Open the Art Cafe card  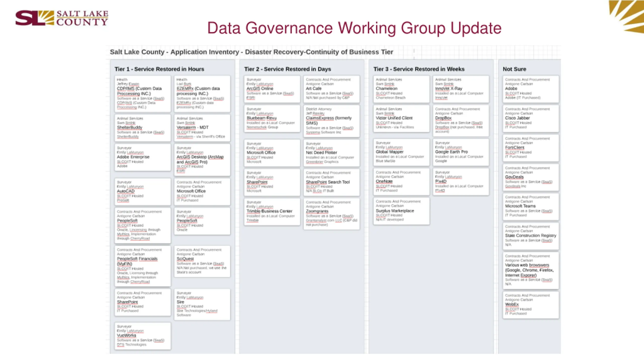tap(332, 89)
